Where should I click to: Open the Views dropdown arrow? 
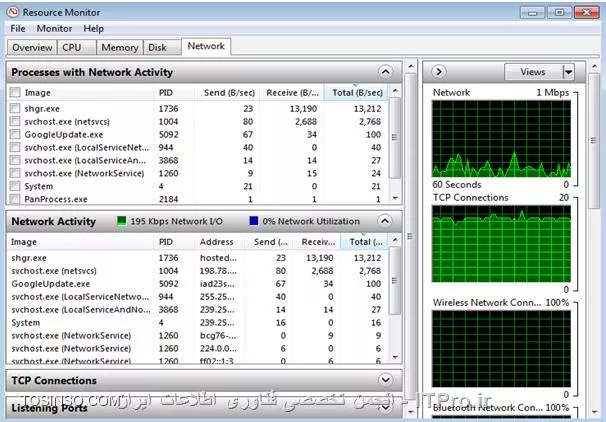(569, 72)
